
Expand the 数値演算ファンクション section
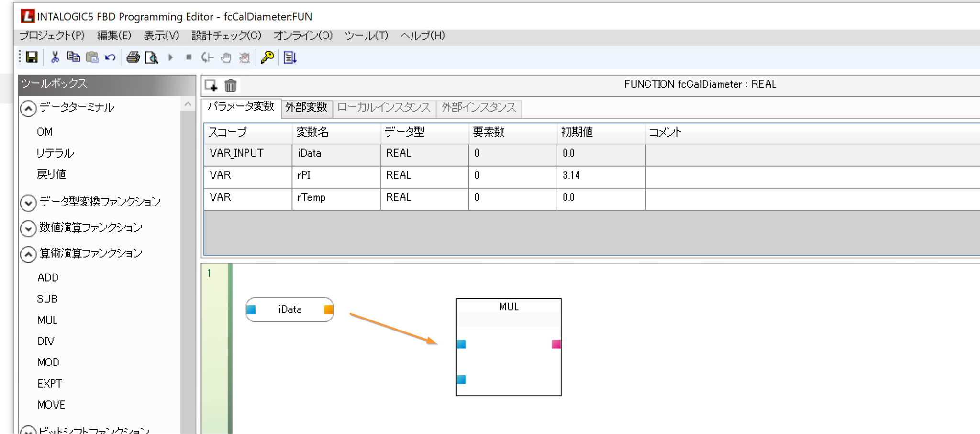28,228
